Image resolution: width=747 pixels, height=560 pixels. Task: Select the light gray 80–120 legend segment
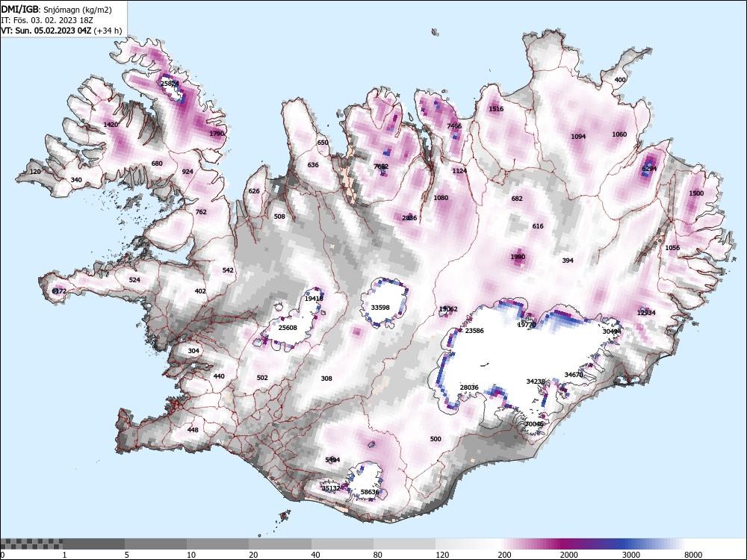coord(404,544)
